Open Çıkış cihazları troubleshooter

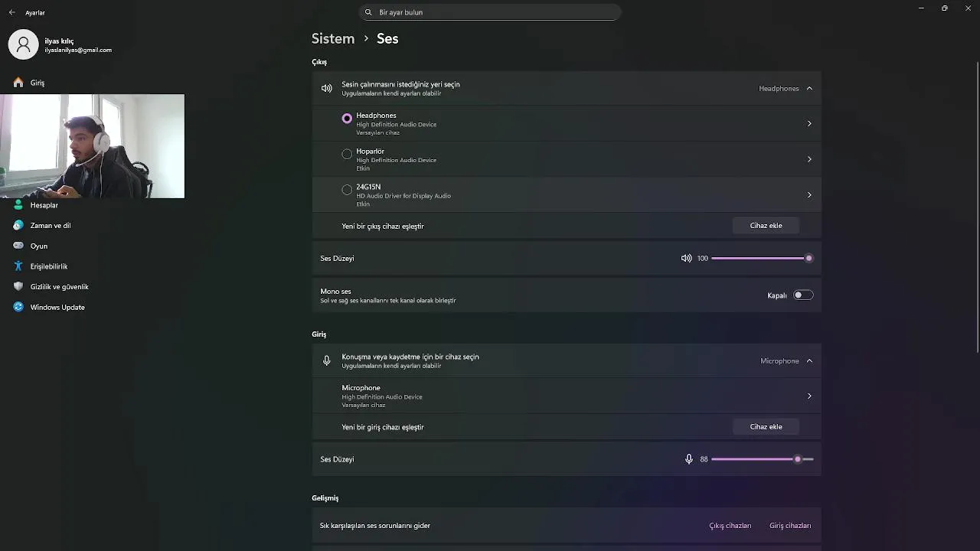click(730, 526)
